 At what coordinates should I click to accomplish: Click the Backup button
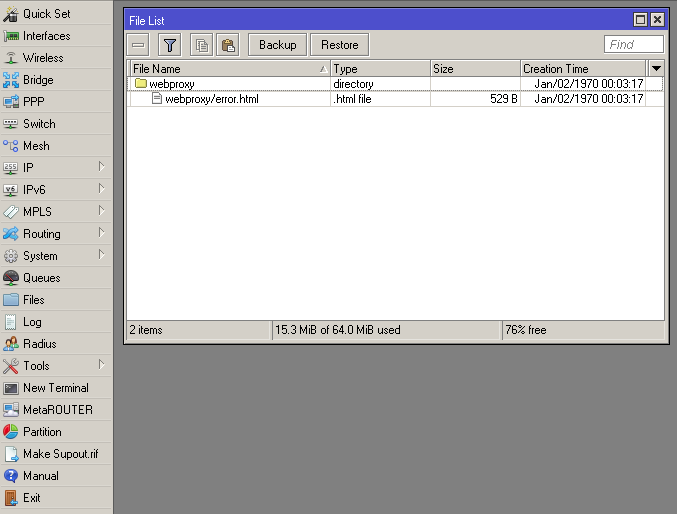[278, 45]
